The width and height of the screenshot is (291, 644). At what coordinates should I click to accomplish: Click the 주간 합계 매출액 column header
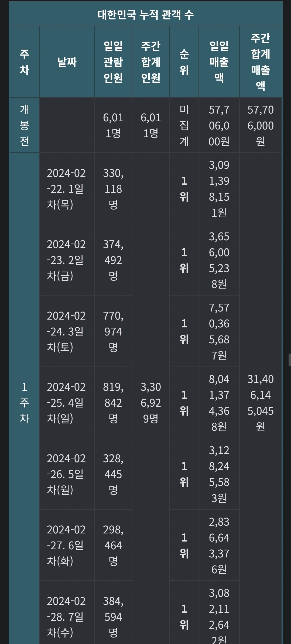pos(260,62)
